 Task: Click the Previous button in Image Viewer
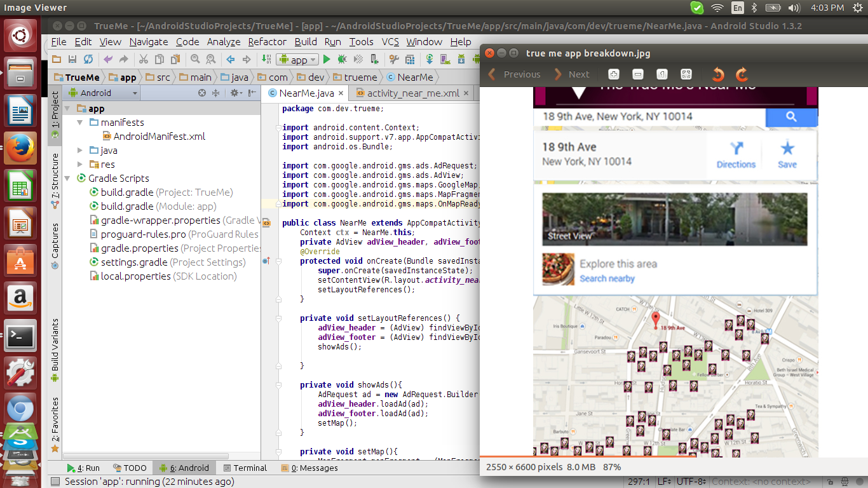tap(515, 74)
